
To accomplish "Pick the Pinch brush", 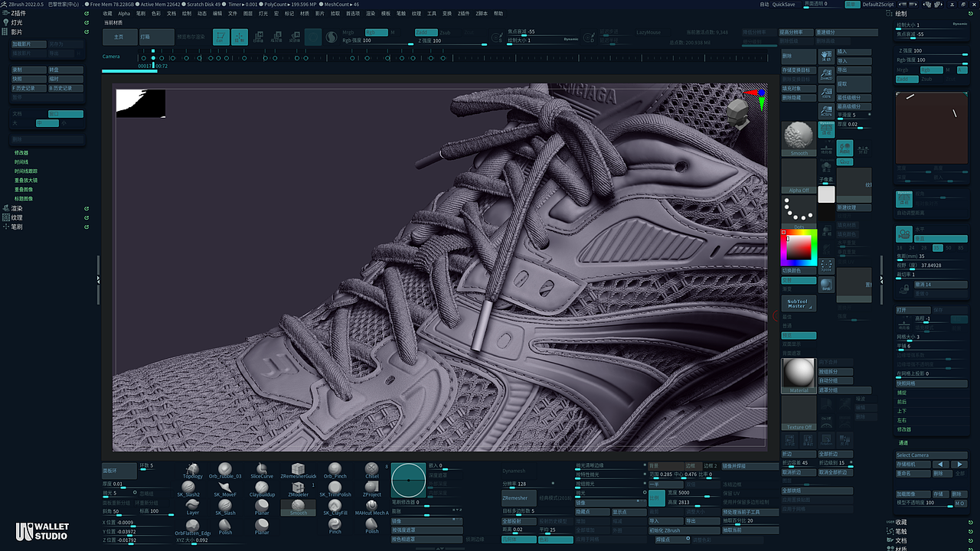I will click(335, 526).
